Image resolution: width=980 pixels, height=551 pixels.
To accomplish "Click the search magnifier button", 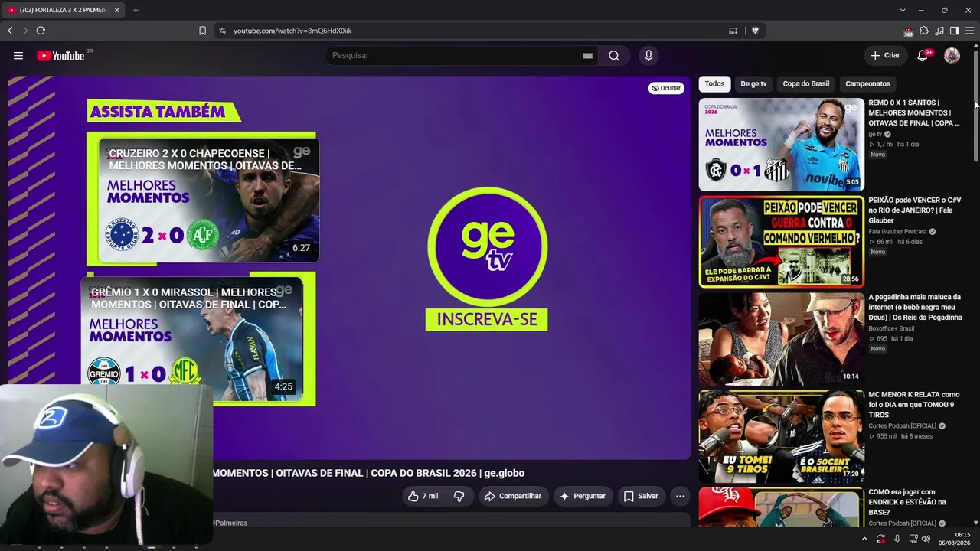I will [614, 55].
